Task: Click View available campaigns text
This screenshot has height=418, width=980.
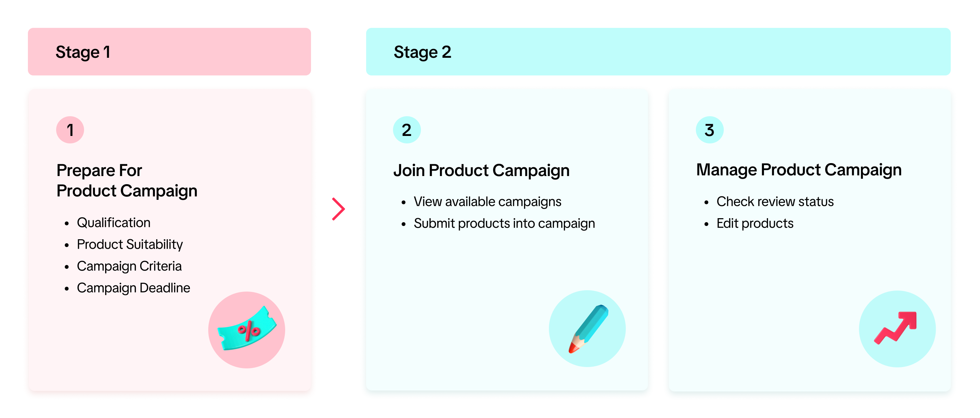Action: (487, 202)
